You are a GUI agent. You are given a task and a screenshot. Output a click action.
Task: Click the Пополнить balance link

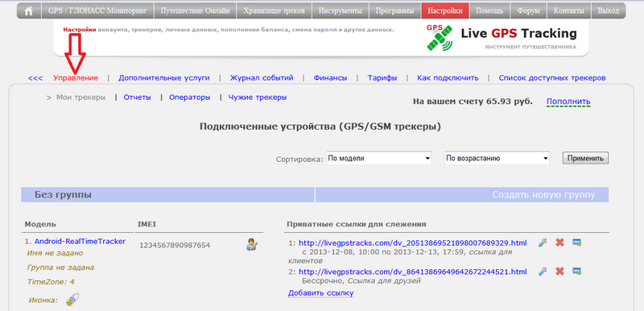click(x=568, y=102)
